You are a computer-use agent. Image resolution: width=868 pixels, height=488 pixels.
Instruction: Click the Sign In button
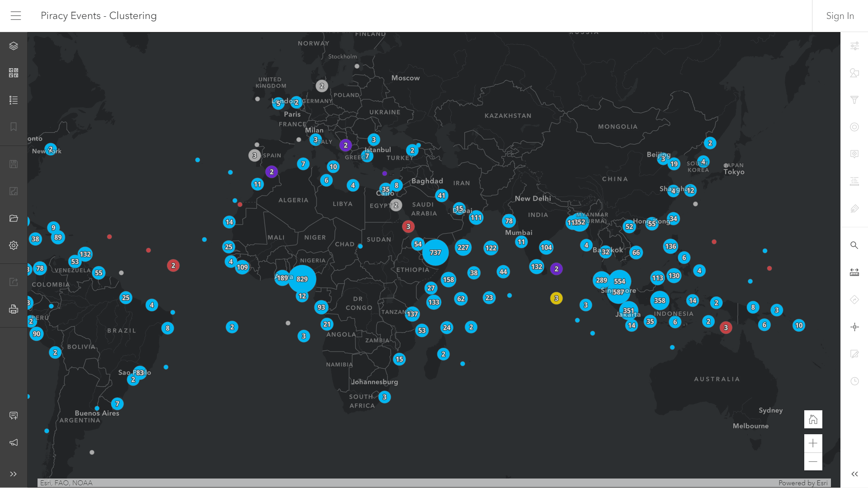pos(840,15)
